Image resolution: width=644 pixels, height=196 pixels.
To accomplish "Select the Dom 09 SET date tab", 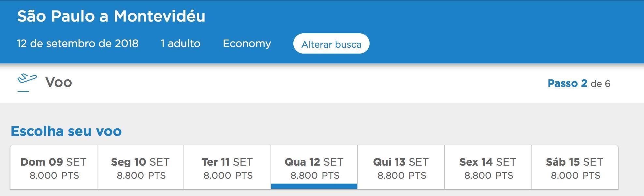I will 54,167.
